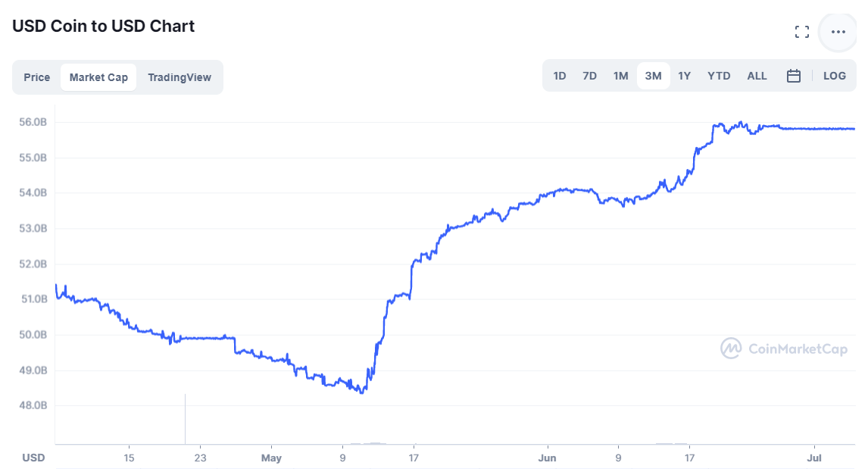868x469 pixels.
Task: Click the Jun label on the time axis
Action: (x=547, y=458)
